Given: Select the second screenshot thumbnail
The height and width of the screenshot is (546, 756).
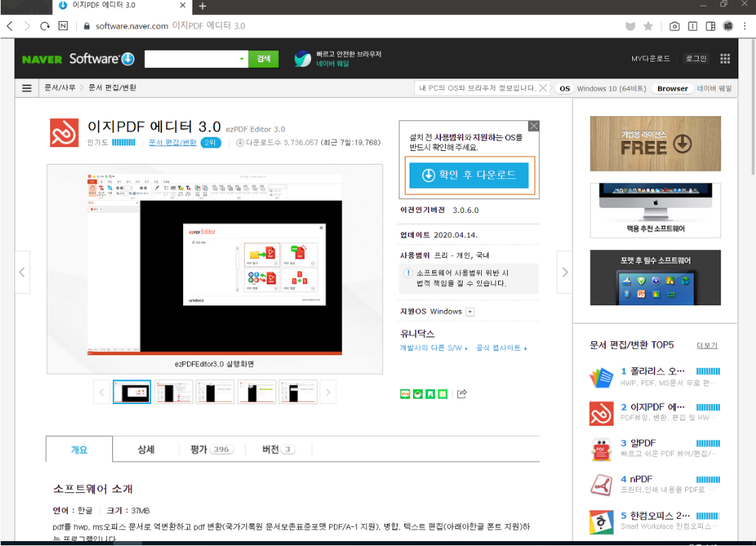Looking at the screenshot, I should [174, 392].
